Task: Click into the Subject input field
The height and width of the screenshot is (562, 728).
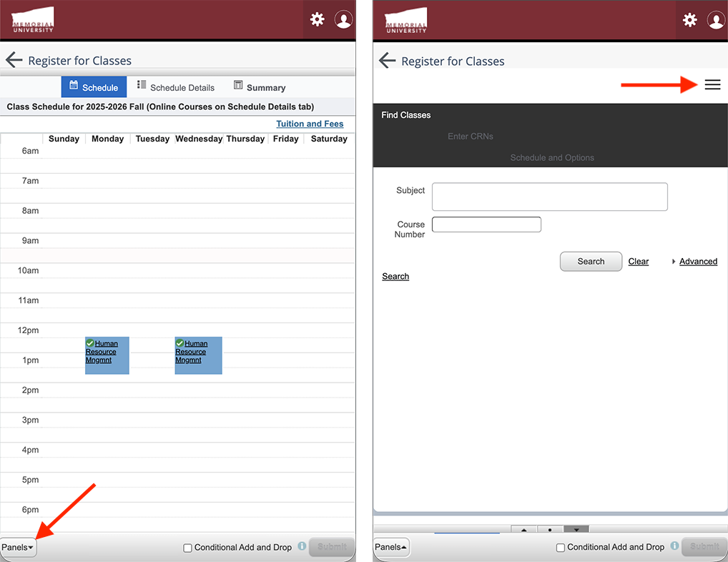Action: tap(549, 197)
